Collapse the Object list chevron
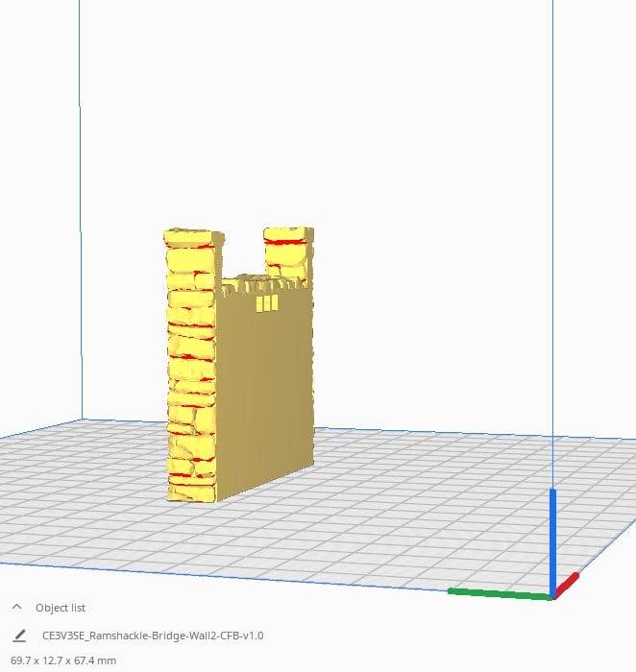The image size is (636, 672). click(x=16, y=607)
